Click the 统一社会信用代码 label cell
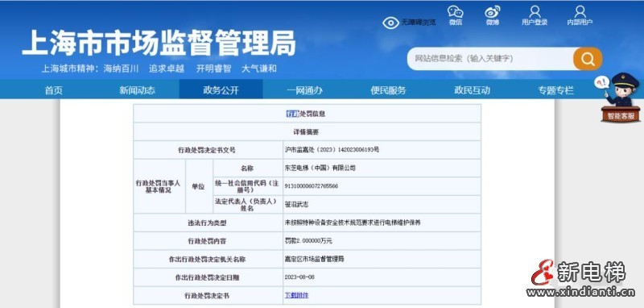 [247, 186]
